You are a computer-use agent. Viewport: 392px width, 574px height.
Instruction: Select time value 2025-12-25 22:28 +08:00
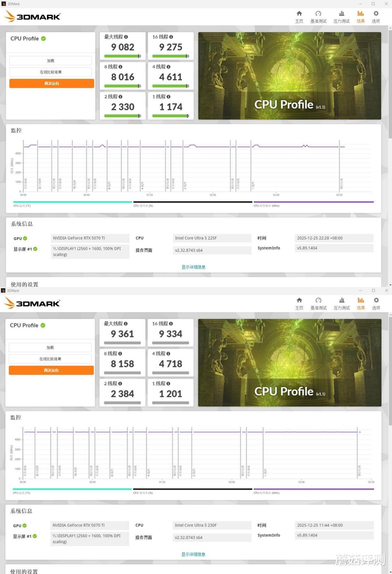pyautogui.click(x=334, y=238)
